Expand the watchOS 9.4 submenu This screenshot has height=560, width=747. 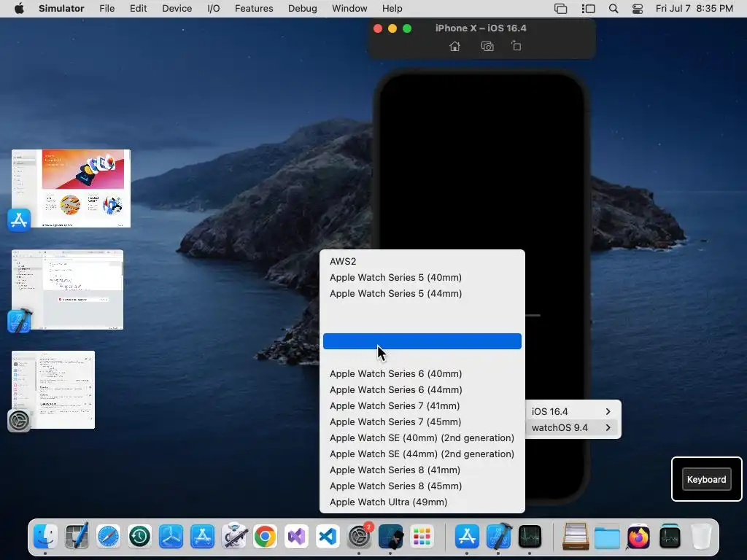(571, 427)
